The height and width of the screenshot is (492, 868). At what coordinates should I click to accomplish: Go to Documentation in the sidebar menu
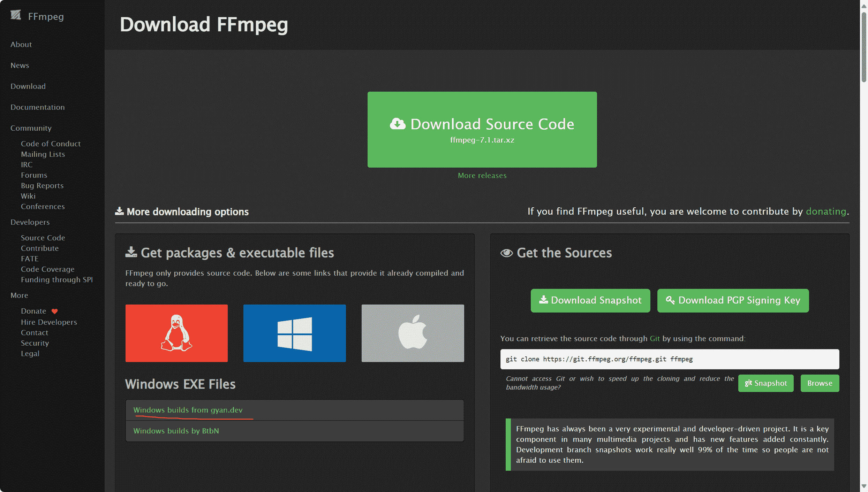click(38, 107)
